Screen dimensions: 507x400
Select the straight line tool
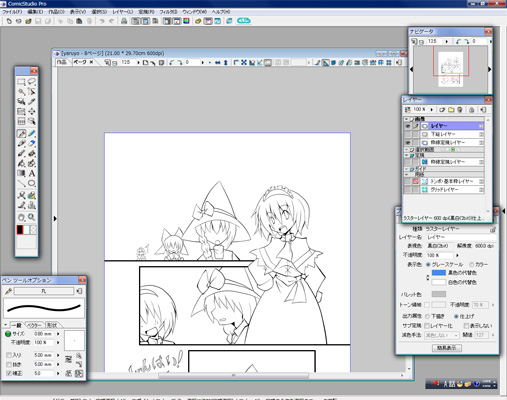(21, 183)
